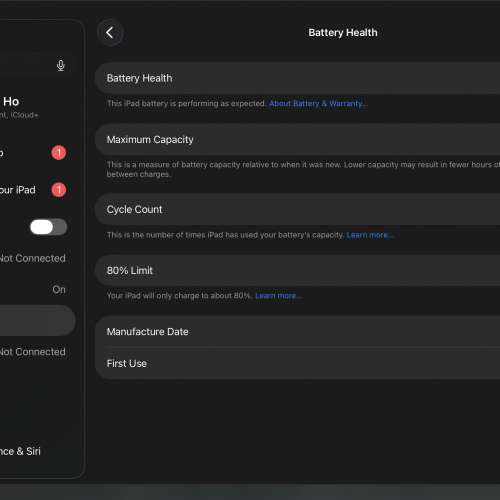Image resolution: width=500 pixels, height=500 pixels.
Task: Select the Maximum Capacity row
Action: [297, 139]
